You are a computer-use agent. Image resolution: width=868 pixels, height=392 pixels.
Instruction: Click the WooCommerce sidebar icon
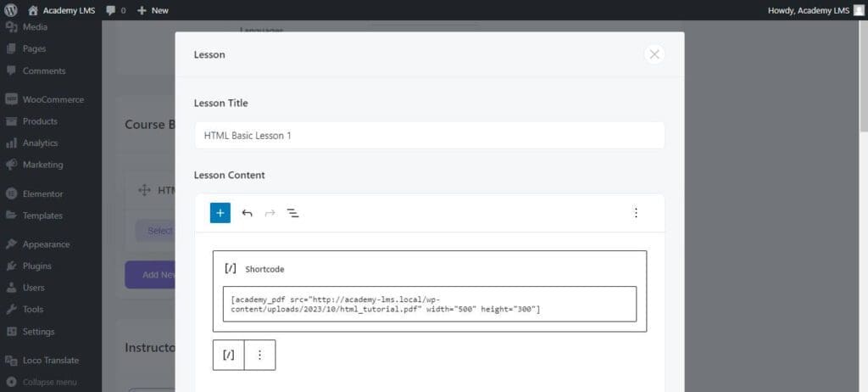click(x=11, y=100)
